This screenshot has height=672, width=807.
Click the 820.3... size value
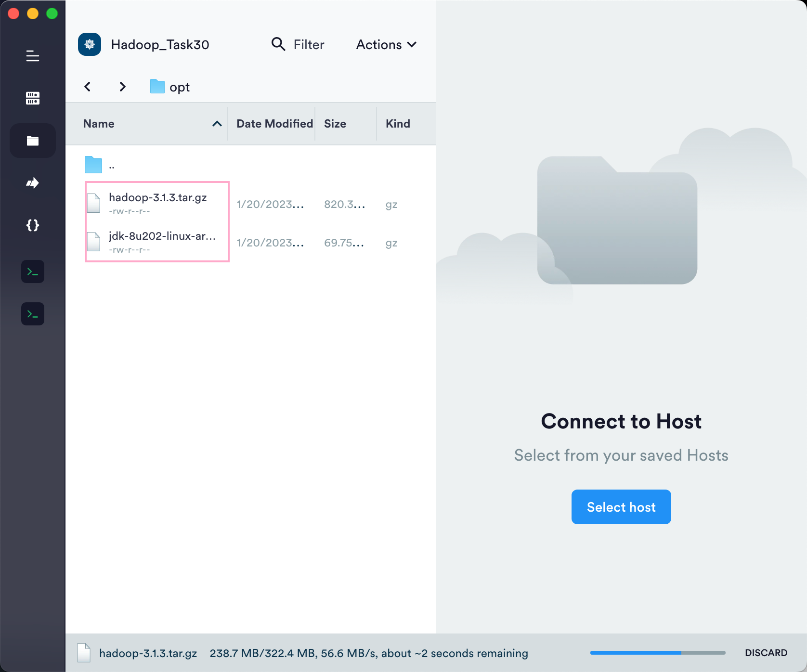[345, 204]
